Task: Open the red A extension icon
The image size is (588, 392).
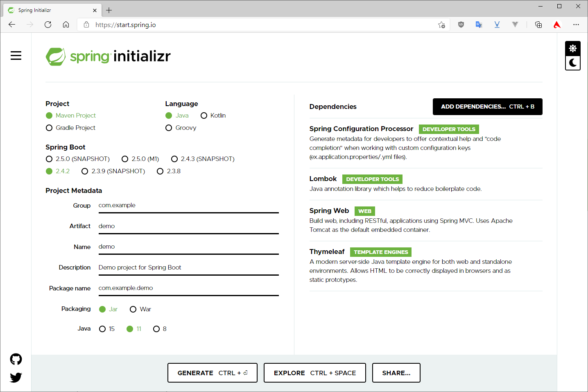Action: coord(557,25)
